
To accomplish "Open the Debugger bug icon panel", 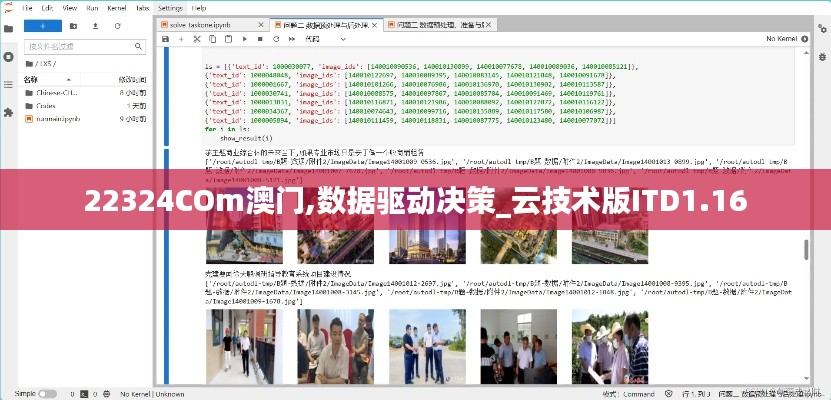I will coord(822,57).
